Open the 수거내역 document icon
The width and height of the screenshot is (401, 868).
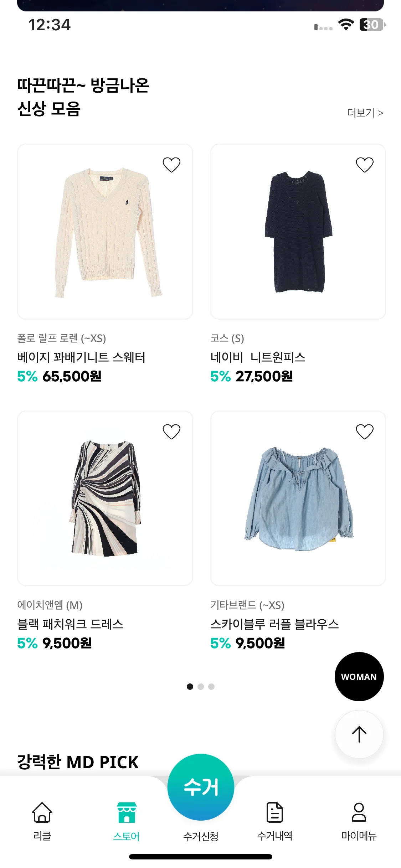(275, 812)
